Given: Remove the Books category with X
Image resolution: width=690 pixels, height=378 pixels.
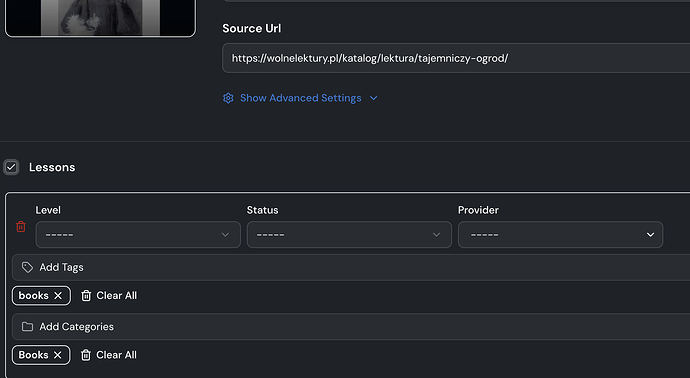Looking at the screenshot, I should (58, 355).
